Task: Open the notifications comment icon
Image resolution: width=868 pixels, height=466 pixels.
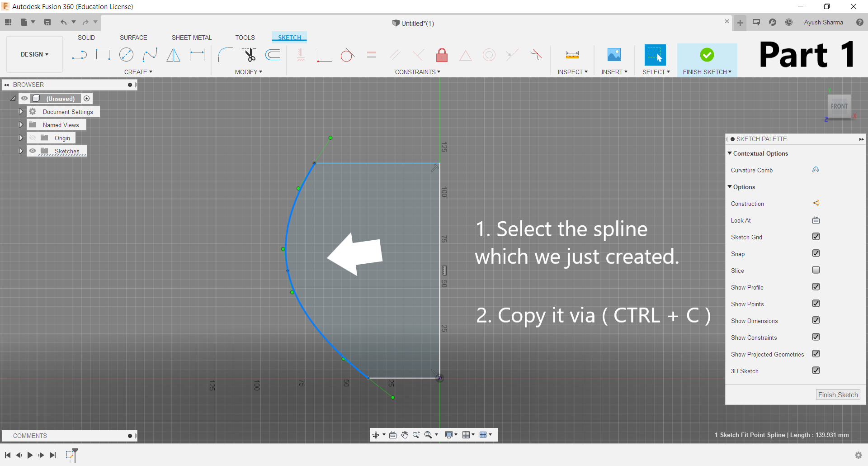Action: (x=756, y=22)
